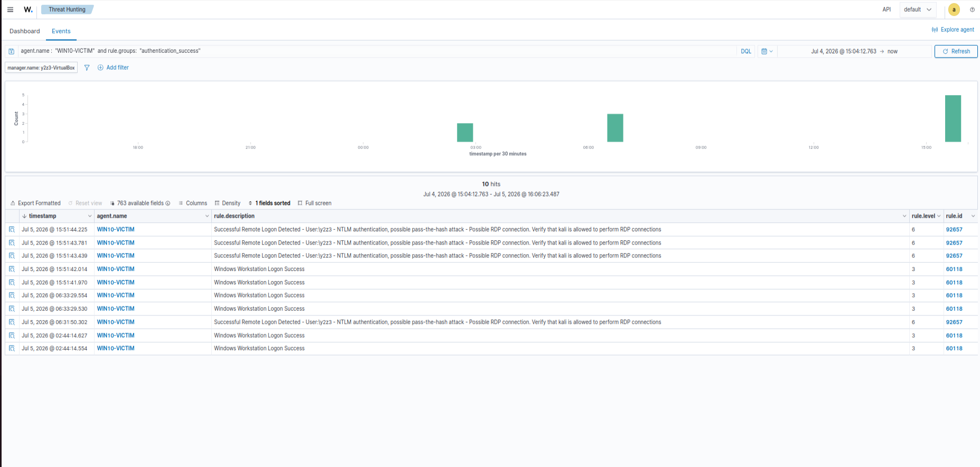Open the timestamp column options chevron
The image size is (980, 467).
(90, 216)
